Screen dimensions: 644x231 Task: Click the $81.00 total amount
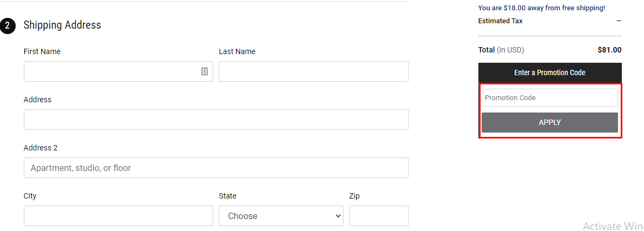pyautogui.click(x=609, y=50)
